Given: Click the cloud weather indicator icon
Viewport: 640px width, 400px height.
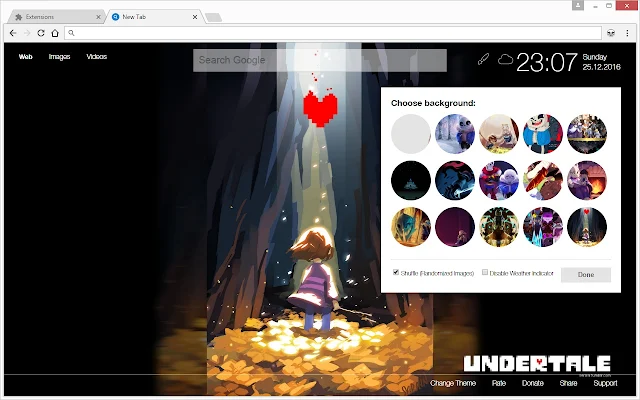Looking at the screenshot, I should [x=505, y=60].
